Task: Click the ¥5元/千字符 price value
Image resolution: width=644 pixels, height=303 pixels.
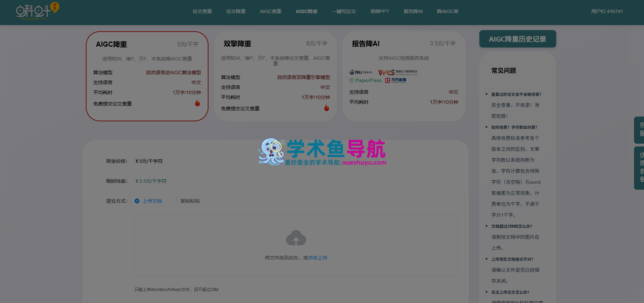Action: (149, 161)
